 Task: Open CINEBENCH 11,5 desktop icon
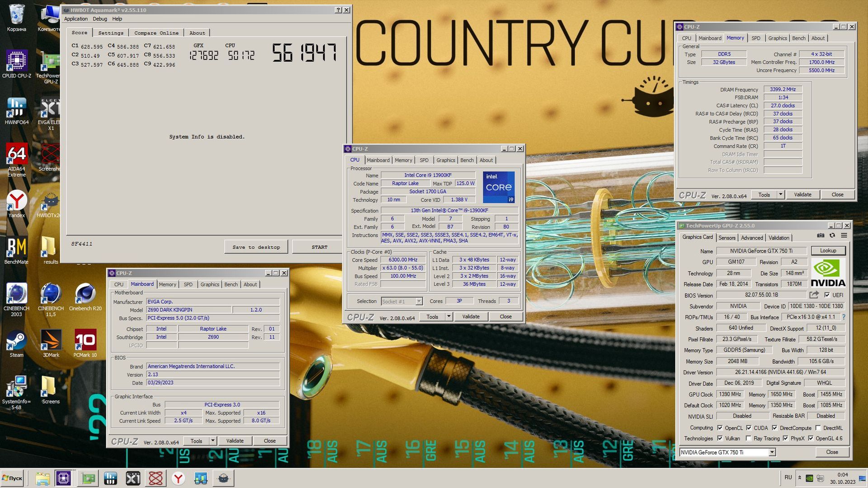click(x=51, y=300)
